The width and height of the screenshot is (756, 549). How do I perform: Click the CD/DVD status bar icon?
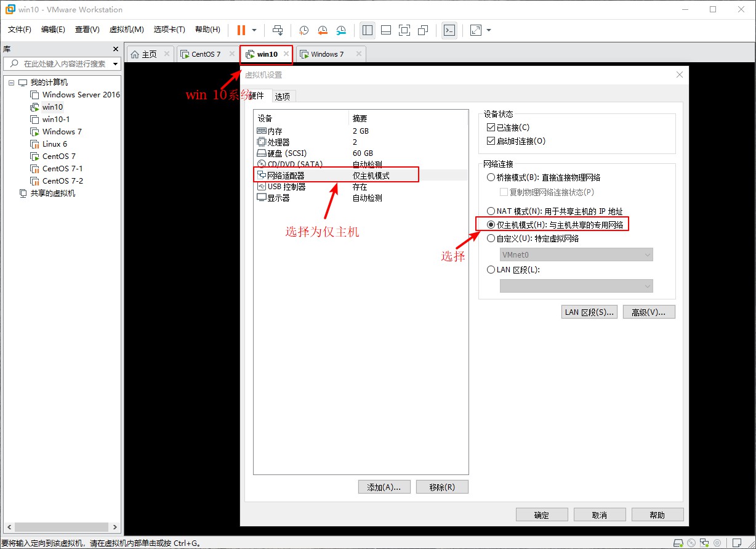point(693,543)
